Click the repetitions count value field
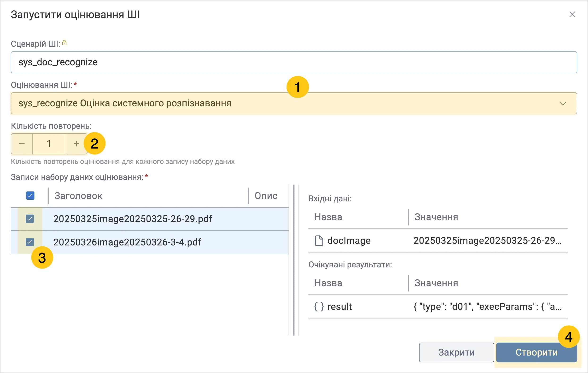The image size is (588, 373). point(49,144)
